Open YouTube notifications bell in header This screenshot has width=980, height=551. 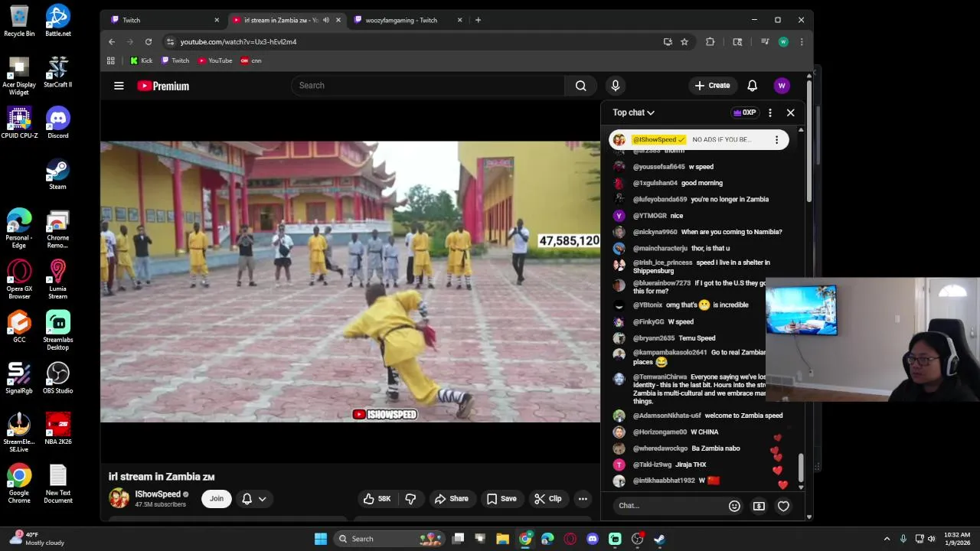[x=752, y=86]
